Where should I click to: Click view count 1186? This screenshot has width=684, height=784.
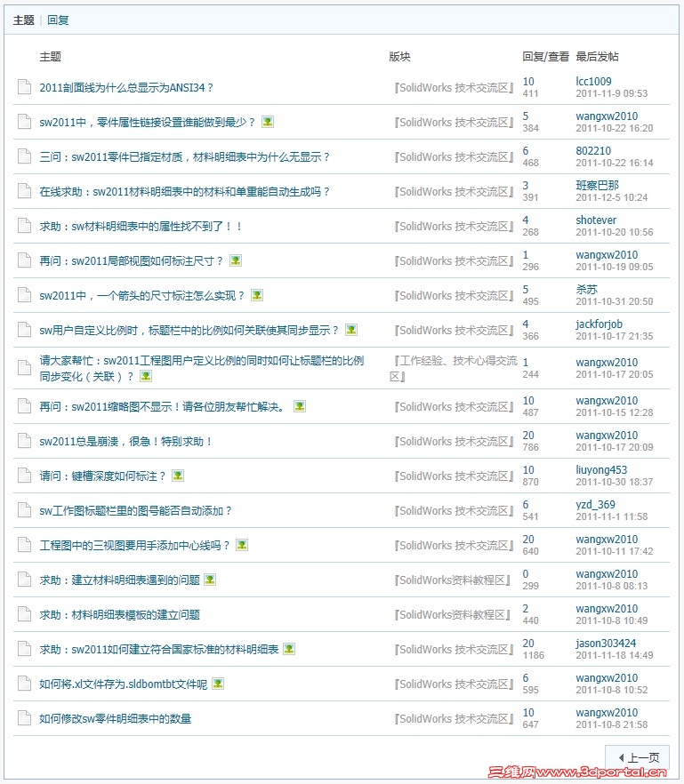click(x=534, y=655)
